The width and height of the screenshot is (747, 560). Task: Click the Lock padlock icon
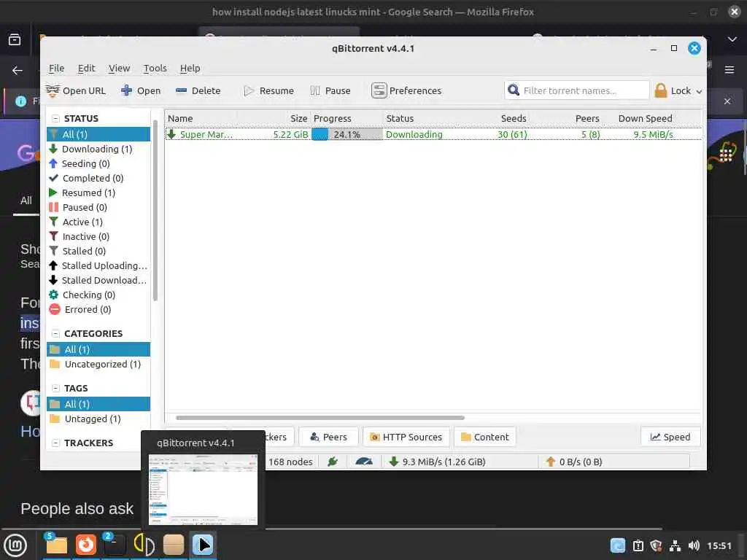click(x=661, y=90)
